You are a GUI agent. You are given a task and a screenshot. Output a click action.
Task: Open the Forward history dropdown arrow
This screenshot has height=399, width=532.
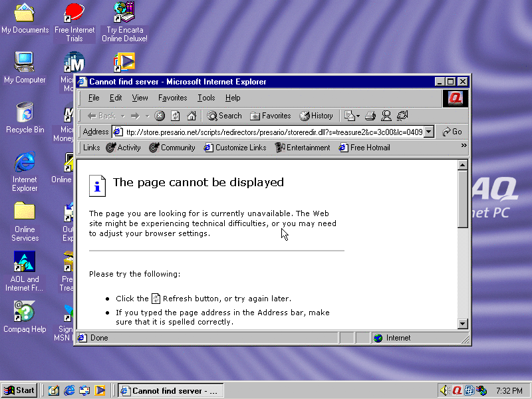(147, 116)
